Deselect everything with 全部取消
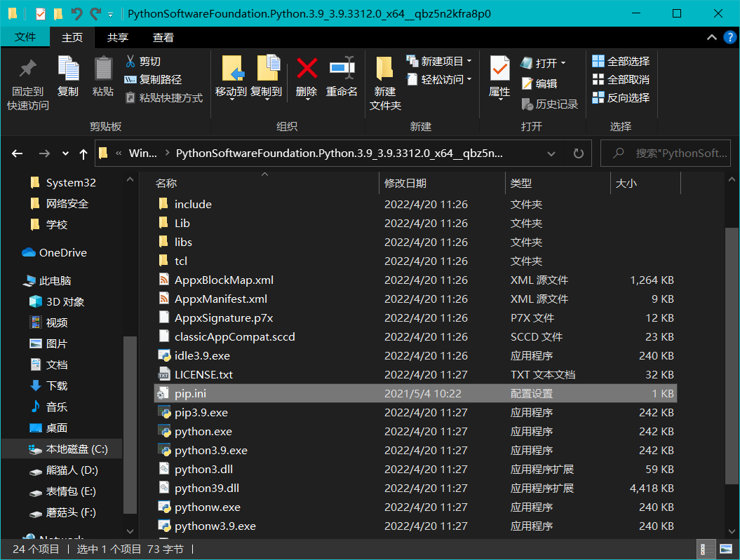Image resolution: width=740 pixels, height=560 pixels. [621, 80]
